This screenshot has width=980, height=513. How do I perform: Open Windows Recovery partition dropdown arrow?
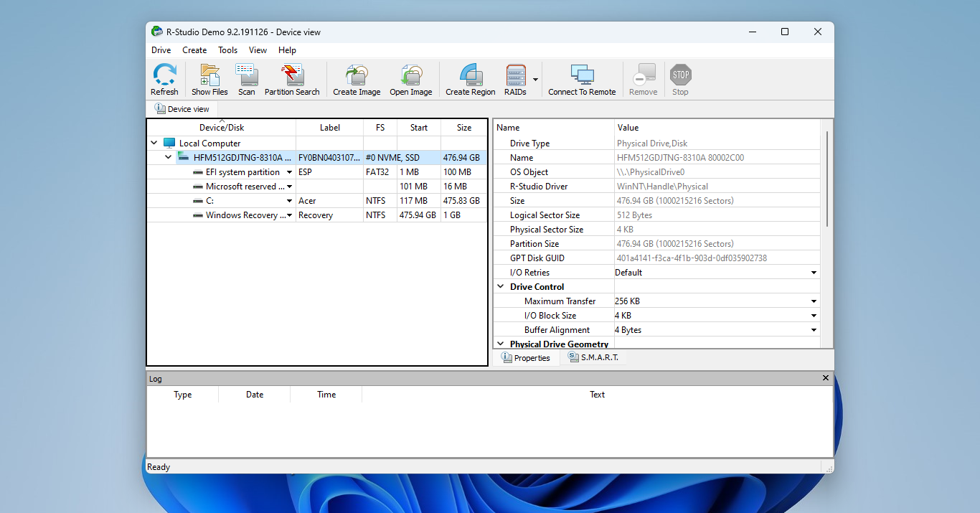point(290,215)
